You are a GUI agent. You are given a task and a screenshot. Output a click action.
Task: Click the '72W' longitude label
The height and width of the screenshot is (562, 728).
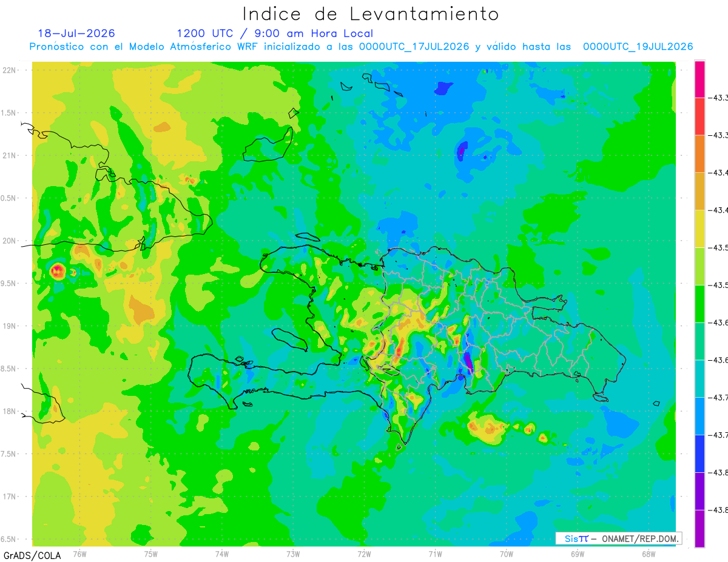(364, 554)
